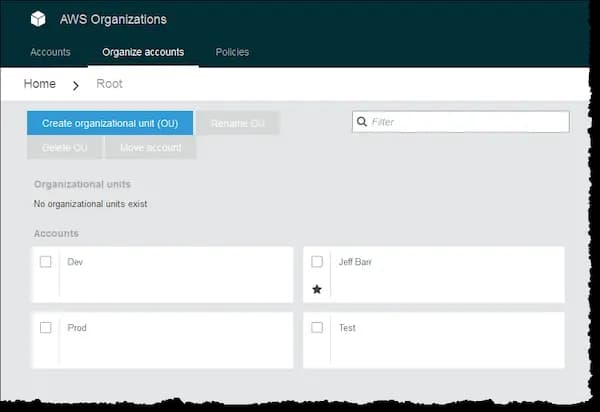Navigate to Home in the breadcrumb

[40, 84]
